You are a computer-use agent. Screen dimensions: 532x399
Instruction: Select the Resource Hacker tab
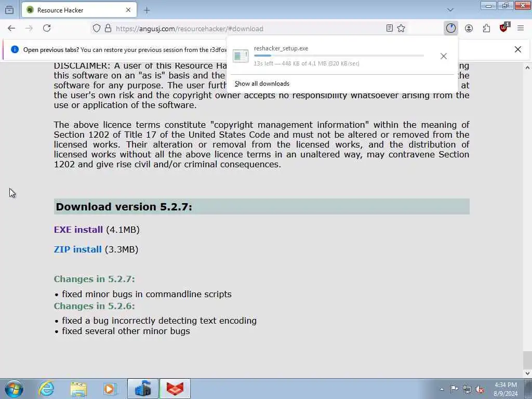click(79, 10)
